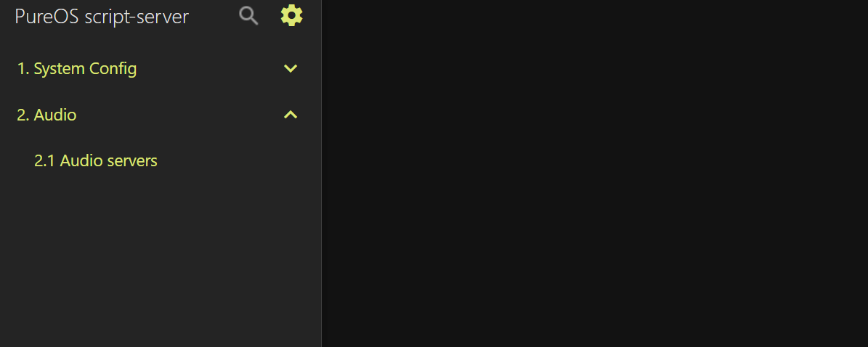Click the PureOS script-server header title

pos(101,17)
